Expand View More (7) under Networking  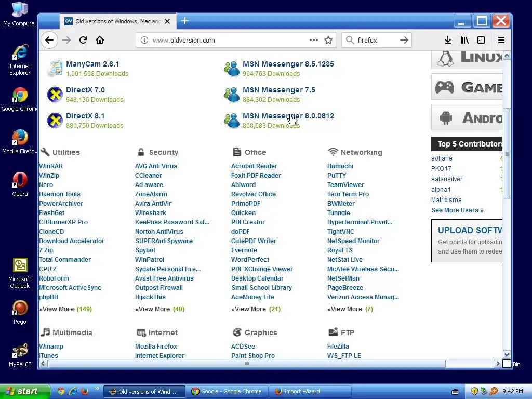[x=350, y=309]
